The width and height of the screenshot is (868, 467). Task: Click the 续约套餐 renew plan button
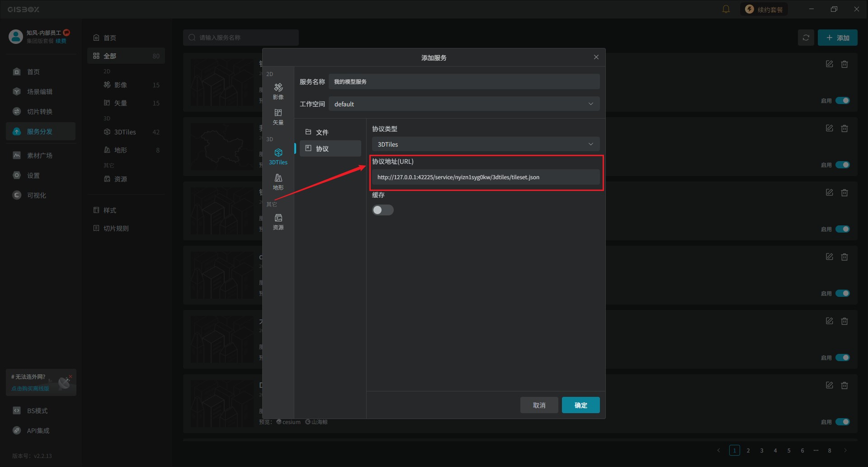point(764,9)
